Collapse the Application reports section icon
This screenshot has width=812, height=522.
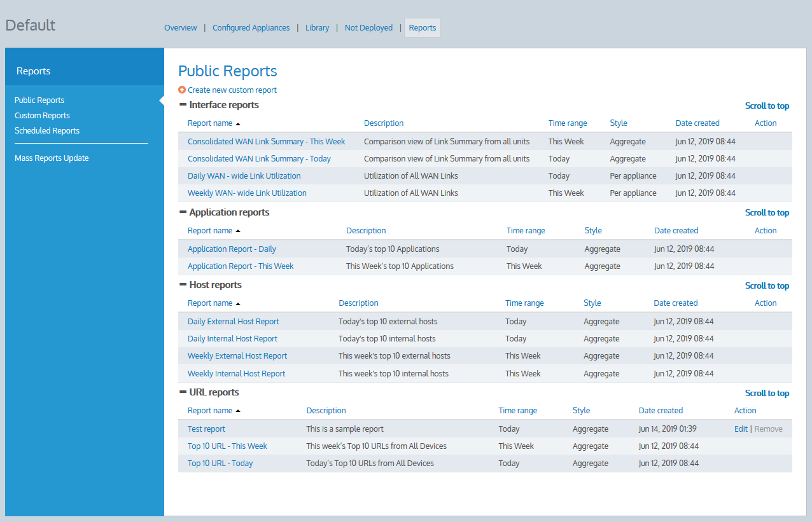click(183, 212)
